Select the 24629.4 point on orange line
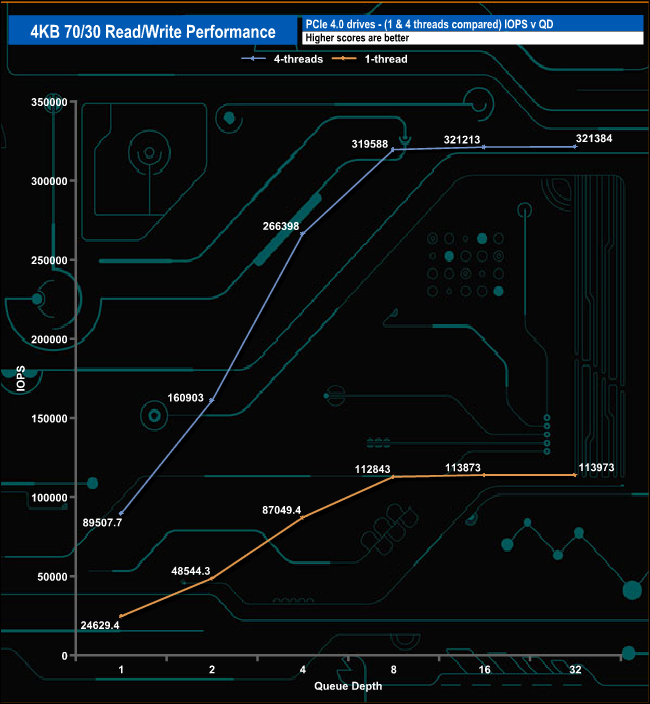 (121, 616)
